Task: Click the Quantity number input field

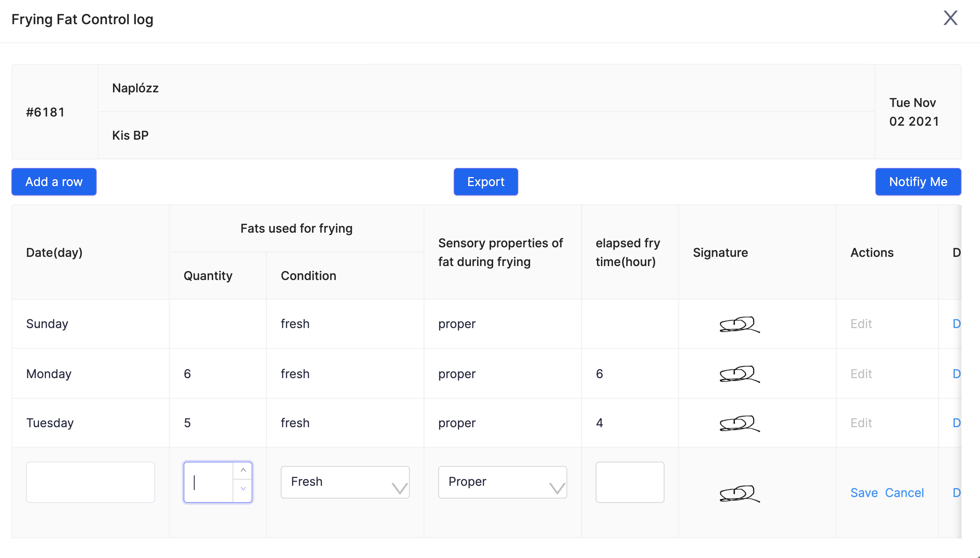Action: (209, 482)
